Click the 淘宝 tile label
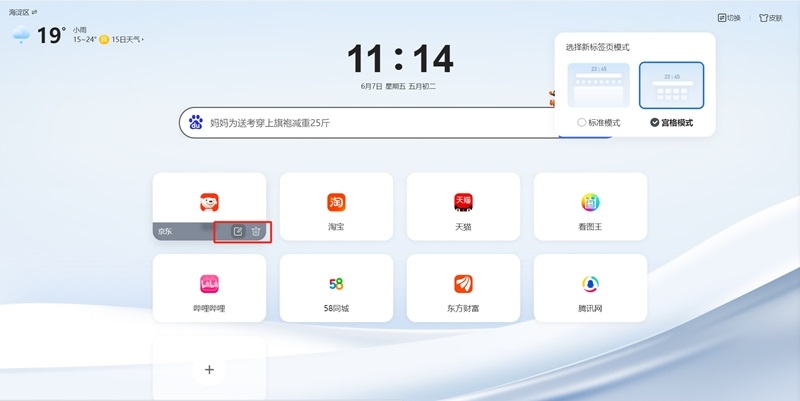 (336, 227)
